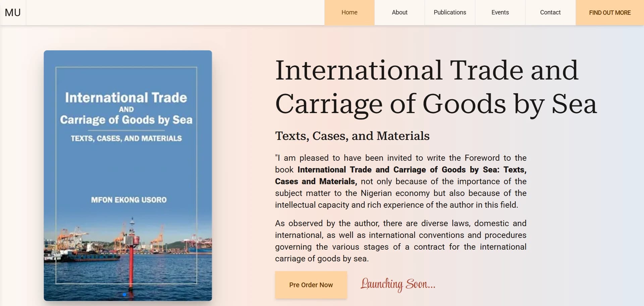Select the subtitle Texts, Cases, and Materials
The image size is (644, 306).
coord(352,136)
